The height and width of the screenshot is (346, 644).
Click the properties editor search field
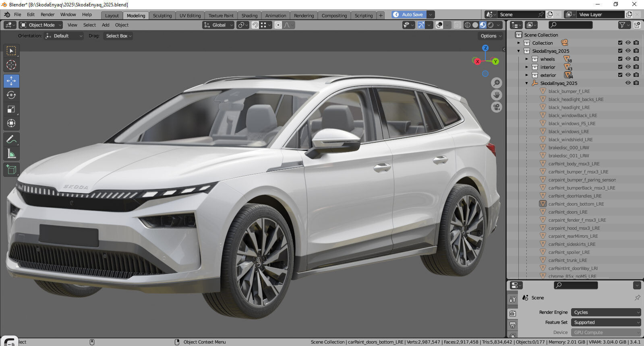coord(576,285)
